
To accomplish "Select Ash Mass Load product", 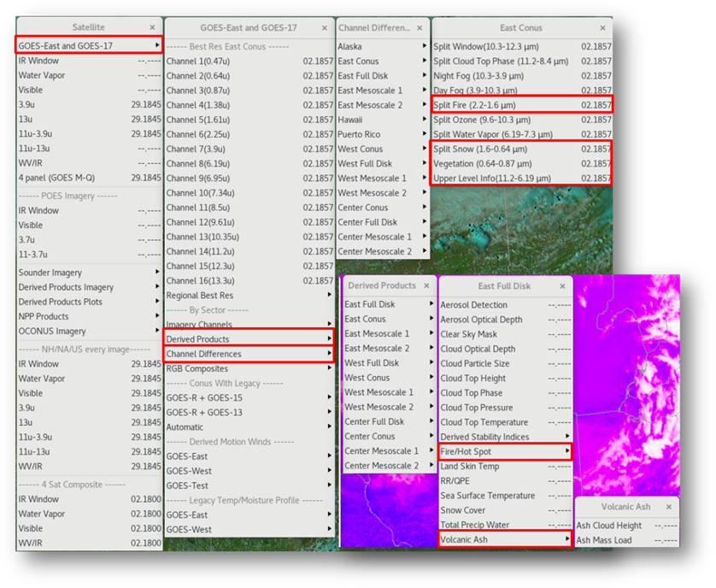I will tap(626, 540).
